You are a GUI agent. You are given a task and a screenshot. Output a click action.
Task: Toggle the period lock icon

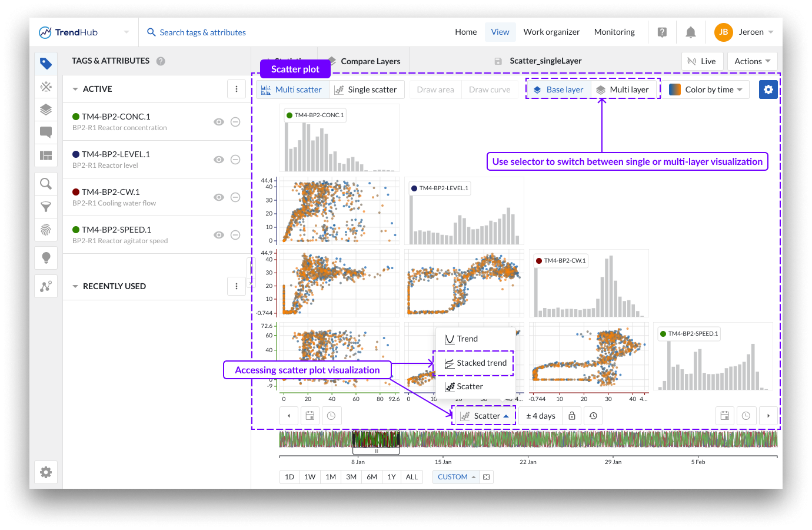coord(572,416)
